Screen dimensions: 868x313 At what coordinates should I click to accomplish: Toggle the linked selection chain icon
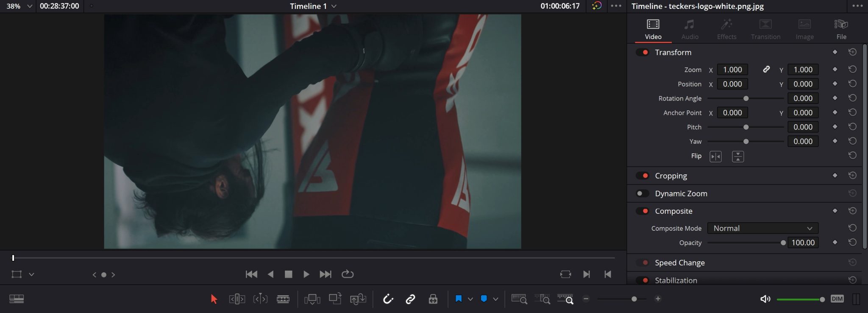coord(410,299)
